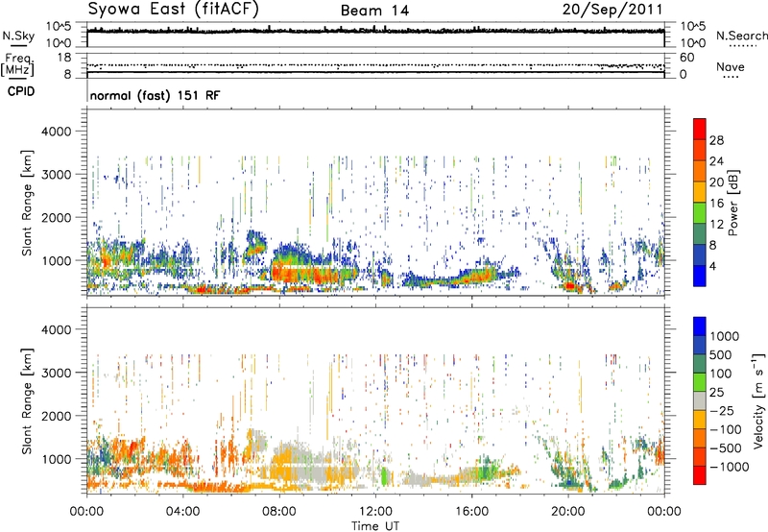Click the '08:00' time axis tick label
The width and height of the screenshot is (768, 532).
click(279, 512)
